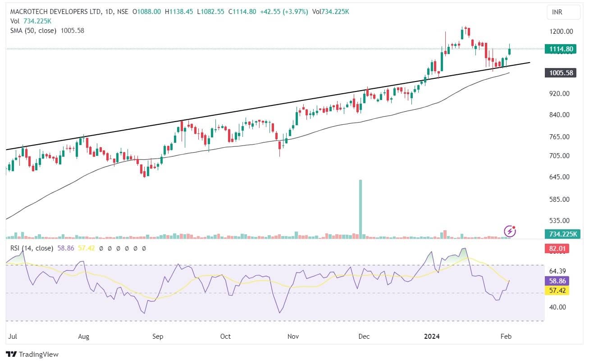Screen dimensions: 589x364
Task: Click the tall volume spike bar near December
Action: tap(360, 207)
